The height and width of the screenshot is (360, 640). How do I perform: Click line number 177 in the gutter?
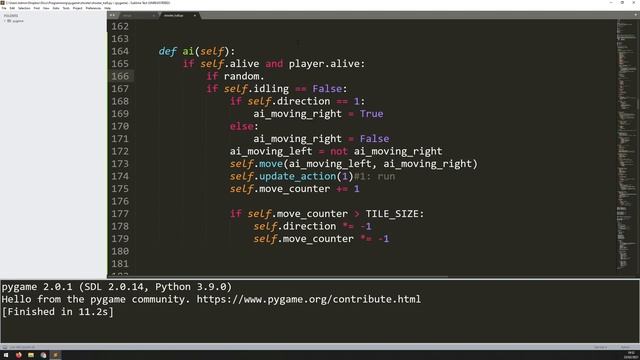120,214
